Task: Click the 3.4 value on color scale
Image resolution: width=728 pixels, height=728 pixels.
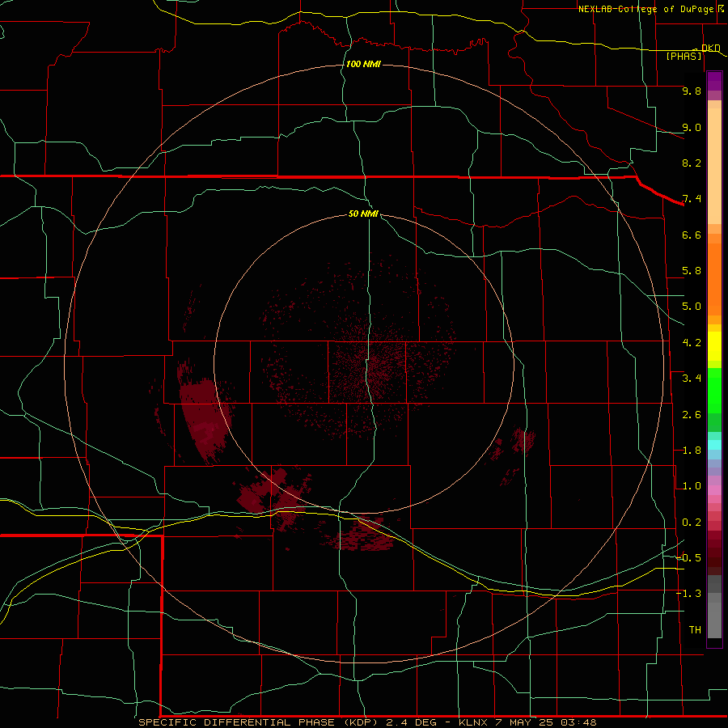Action: point(692,379)
